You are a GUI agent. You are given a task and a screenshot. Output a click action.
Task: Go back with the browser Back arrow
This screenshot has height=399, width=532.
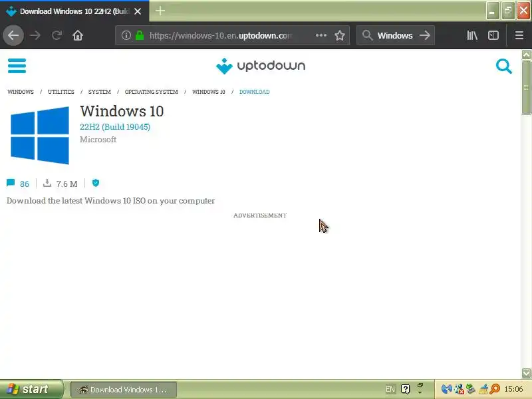tap(13, 35)
